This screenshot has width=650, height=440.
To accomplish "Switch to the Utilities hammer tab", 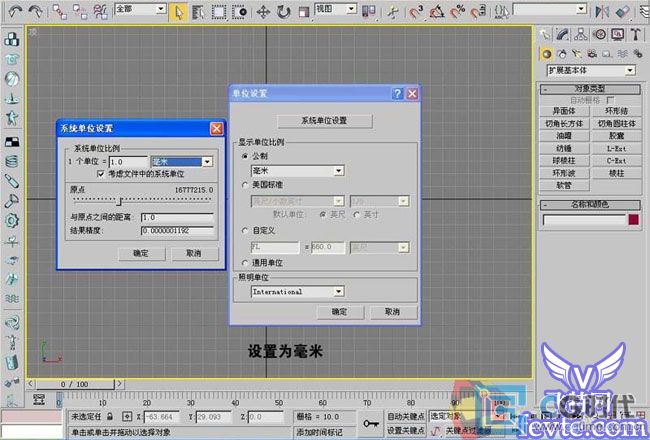I will (635, 34).
